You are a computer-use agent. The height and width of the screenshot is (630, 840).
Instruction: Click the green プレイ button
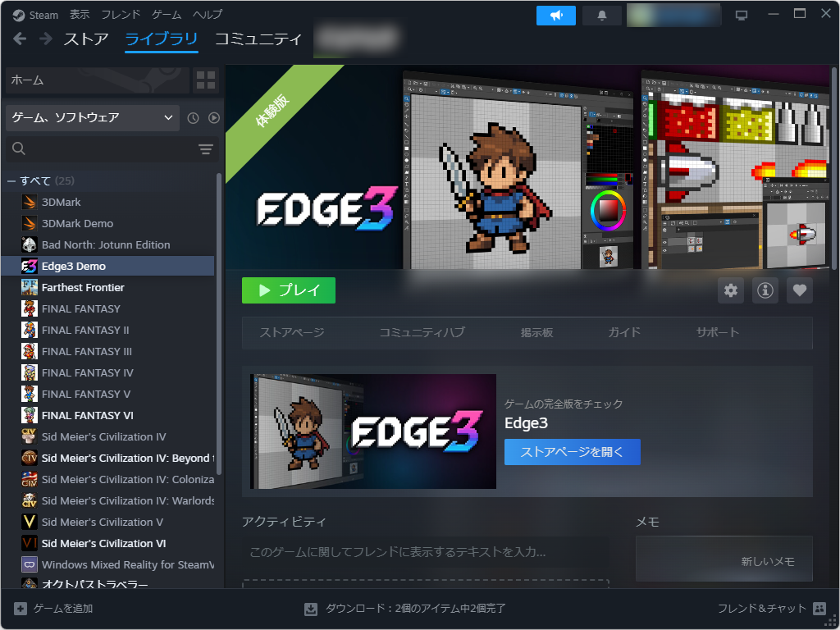tap(289, 290)
